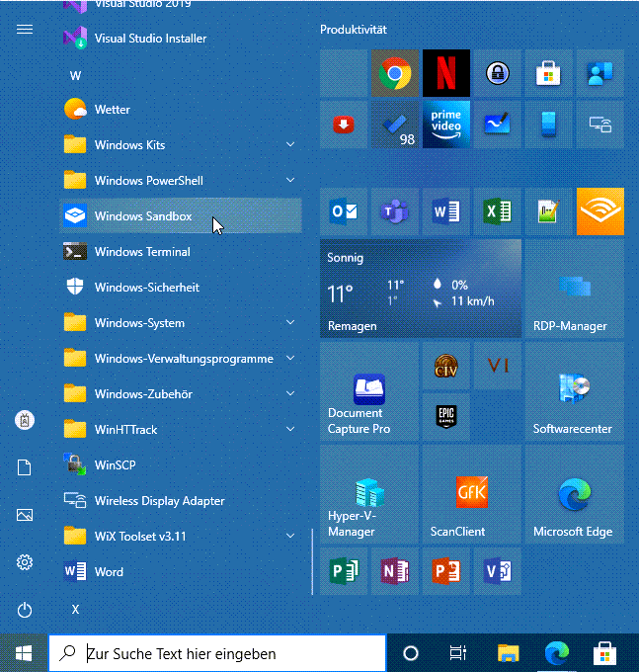Open the Excel tile
639x672 pixels.
pyautogui.click(x=498, y=211)
